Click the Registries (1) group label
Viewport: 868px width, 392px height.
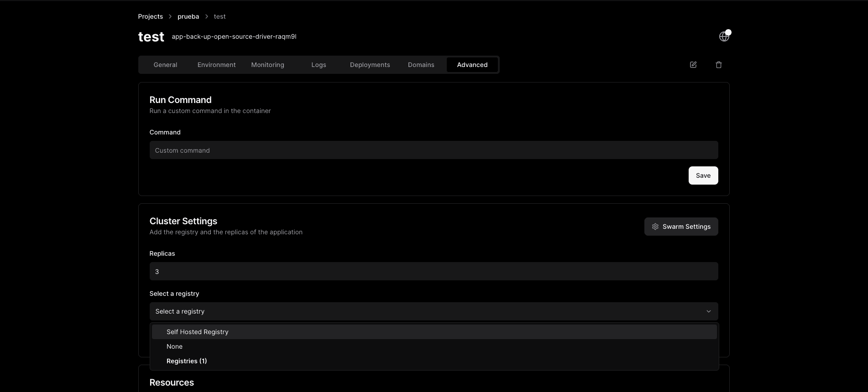(x=187, y=361)
